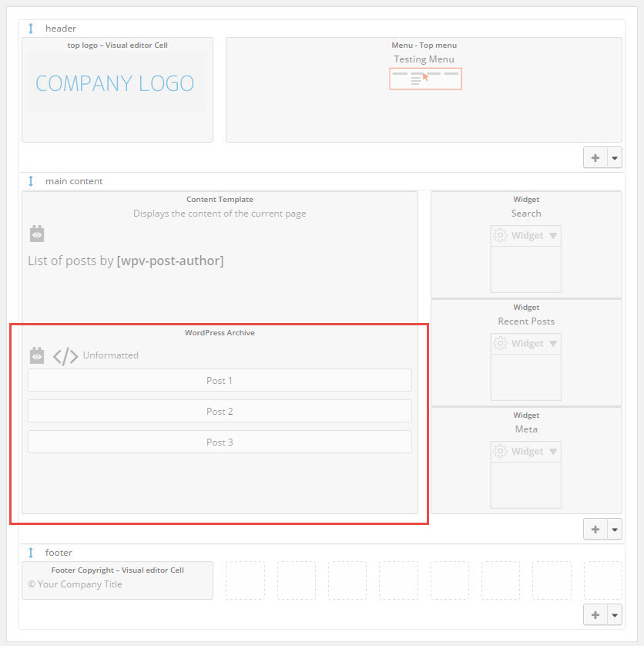Click the Search widget gear icon
The width and height of the screenshot is (644, 646).
(500, 235)
